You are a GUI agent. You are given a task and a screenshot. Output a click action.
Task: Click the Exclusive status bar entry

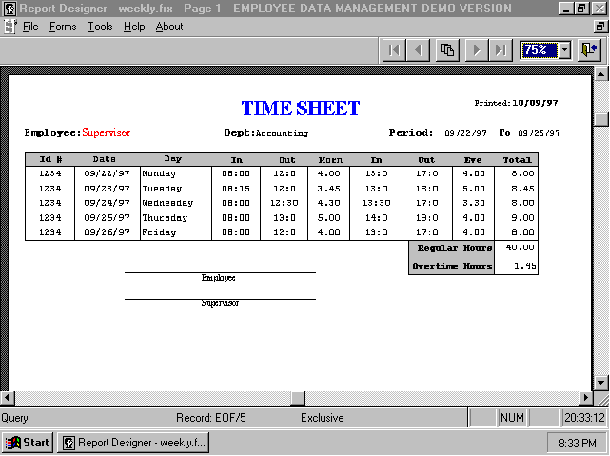pos(322,418)
